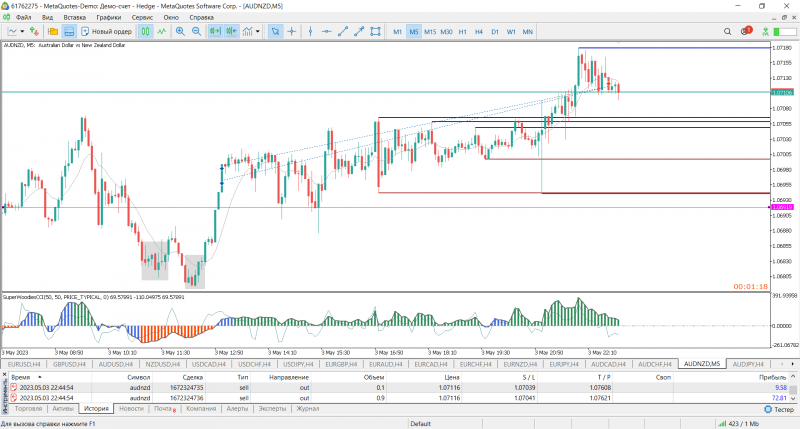This screenshot has width=800, height=429.
Task: Select the M5 timeframe button
Action: click(x=414, y=32)
